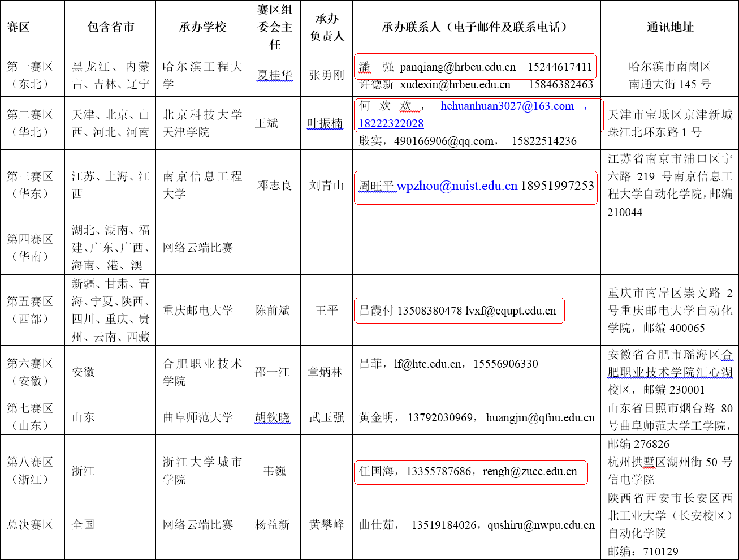Click the name 章炳林
This screenshot has width=739, height=560.
tap(325, 372)
